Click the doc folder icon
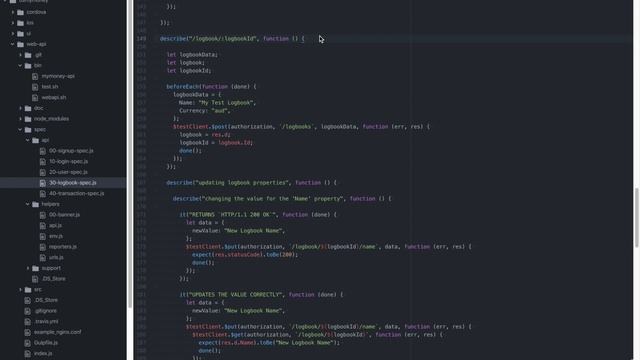The height and width of the screenshot is (360, 640). click(28, 108)
